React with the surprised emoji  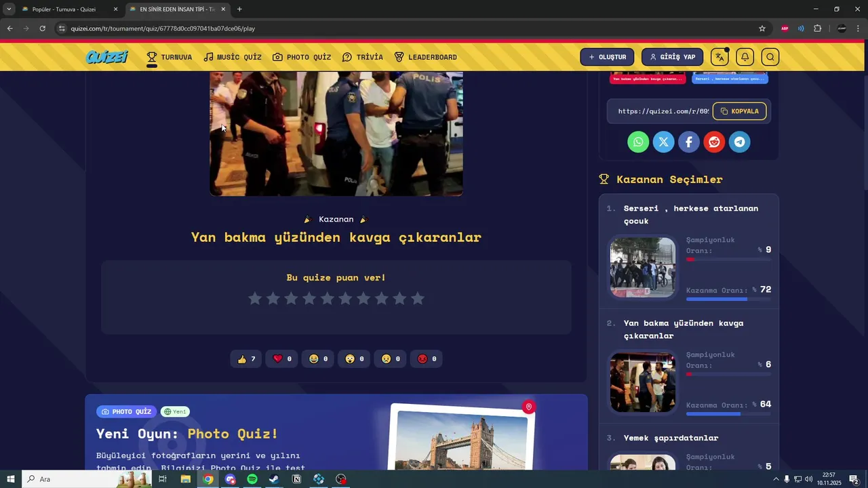(x=355, y=359)
